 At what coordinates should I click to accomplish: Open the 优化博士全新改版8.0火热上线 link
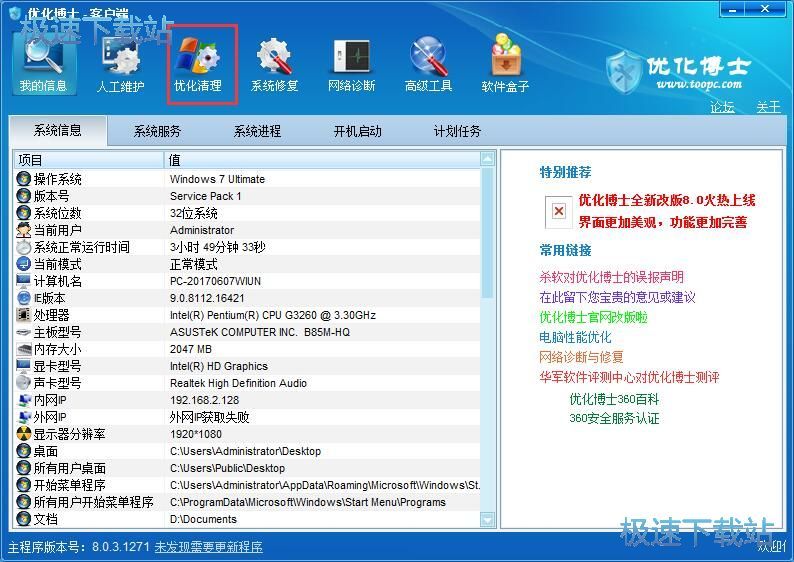(x=667, y=200)
